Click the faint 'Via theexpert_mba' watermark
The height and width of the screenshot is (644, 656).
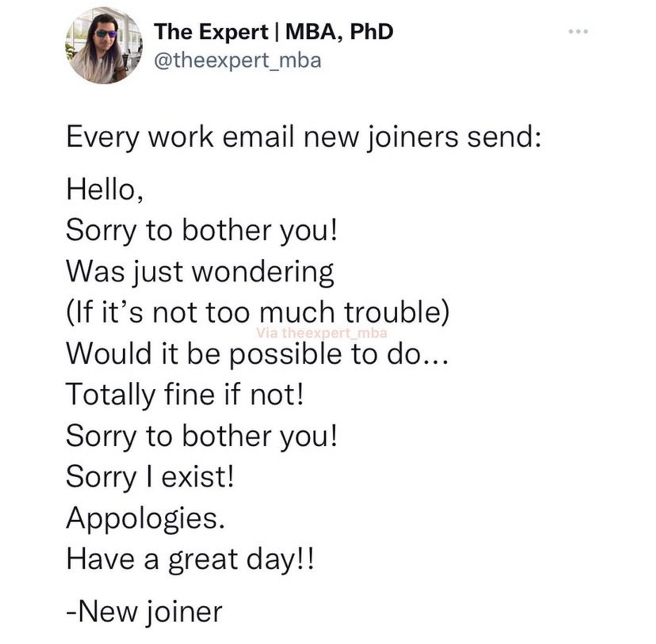point(321,333)
